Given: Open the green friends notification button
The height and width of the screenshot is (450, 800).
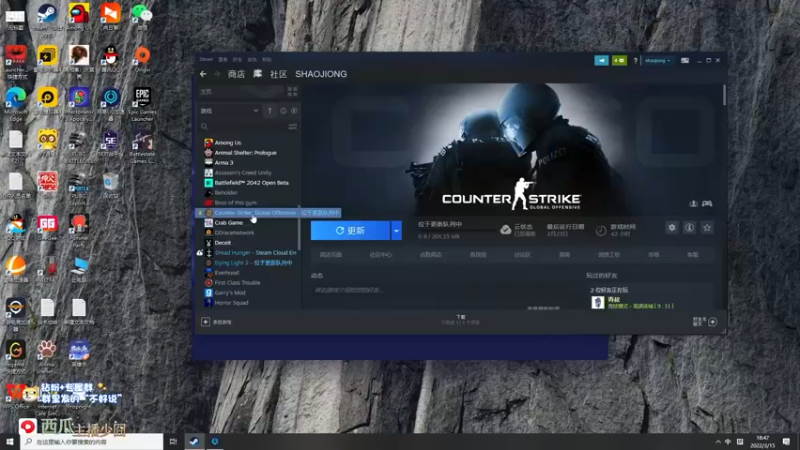Looking at the screenshot, I should pos(619,60).
